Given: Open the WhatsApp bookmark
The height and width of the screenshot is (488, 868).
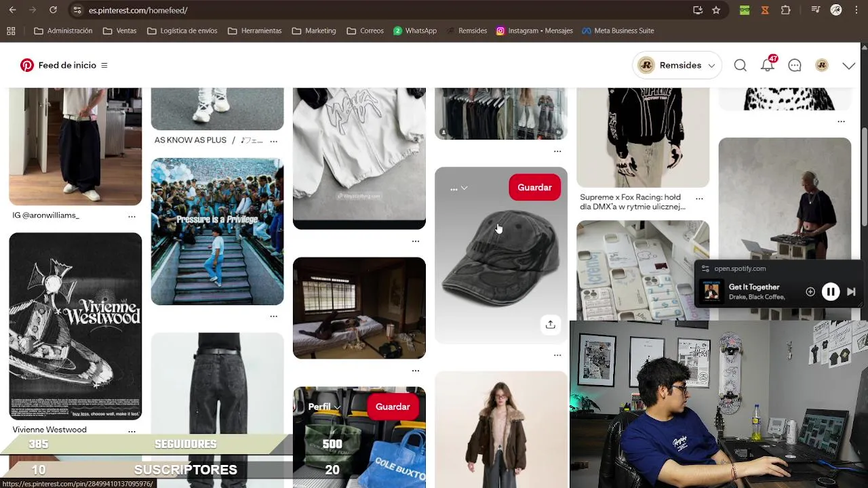Looking at the screenshot, I should [x=415, y=30].
